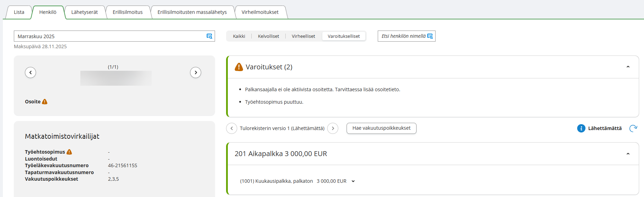Click the Matkatoimistovirkailijat heading

(x=62, y=136)
